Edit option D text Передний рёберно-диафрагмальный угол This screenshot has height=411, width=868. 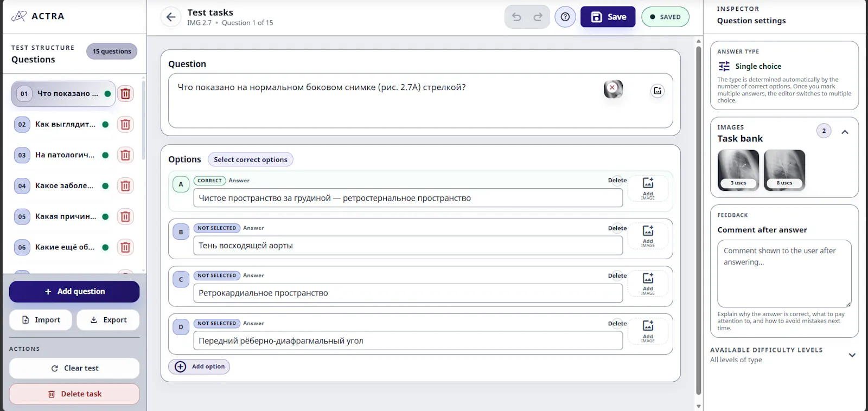tap(408, 341)
